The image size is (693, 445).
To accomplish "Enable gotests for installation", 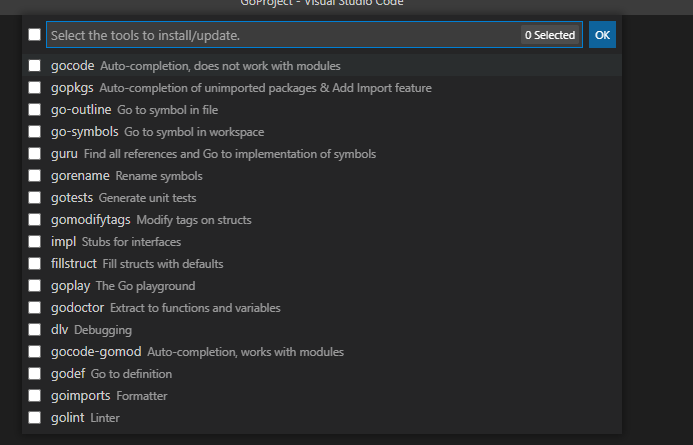I will tap(35, 198).
